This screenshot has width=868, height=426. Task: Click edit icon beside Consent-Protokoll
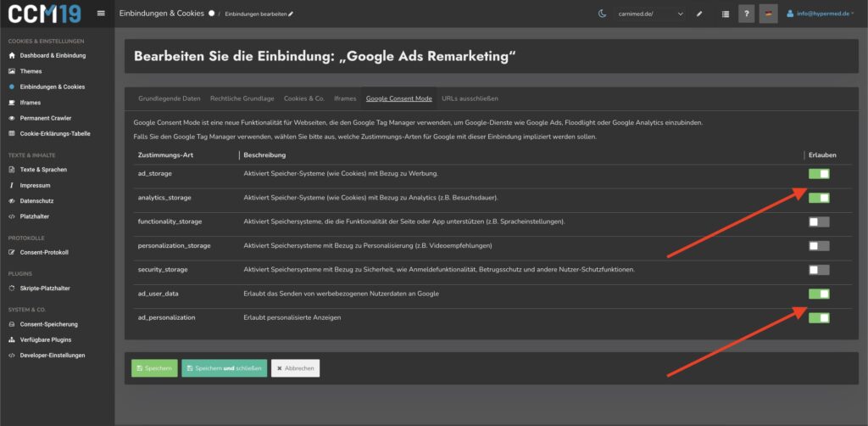pos(12,252)
